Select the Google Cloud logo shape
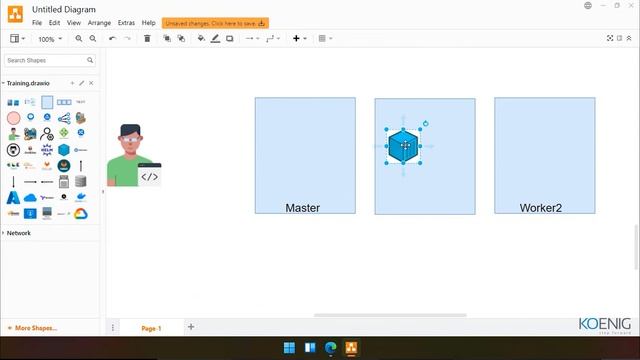 [81, 213]
